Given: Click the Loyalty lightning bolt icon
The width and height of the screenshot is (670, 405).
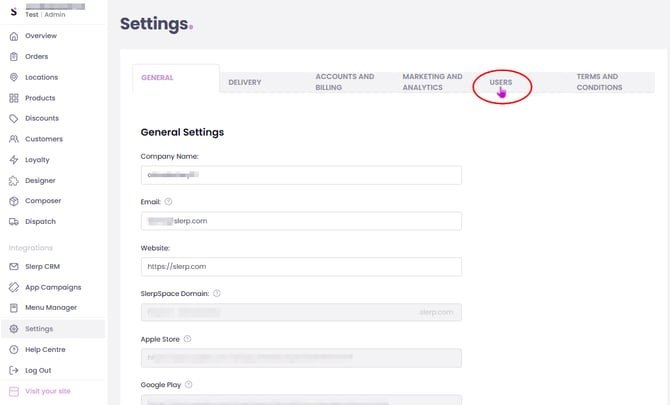Looking at the screenshot, I should pyautogui.click(x=14, y=160).
